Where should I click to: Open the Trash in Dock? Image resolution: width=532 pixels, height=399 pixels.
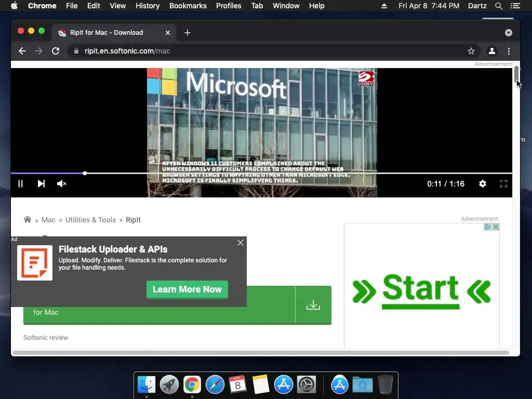click(x=385, y=384)
